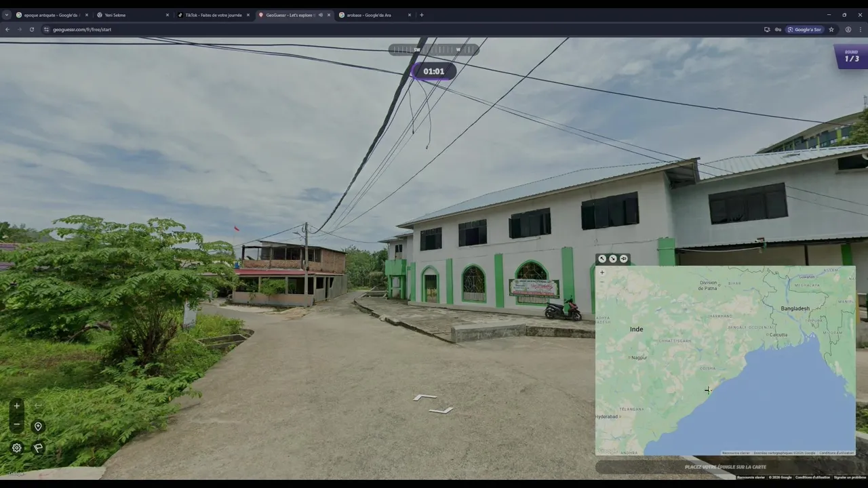Click the Placez votre épingle sur la carte button
Screen dimensions: 868x488
click(x=726, y=467)
